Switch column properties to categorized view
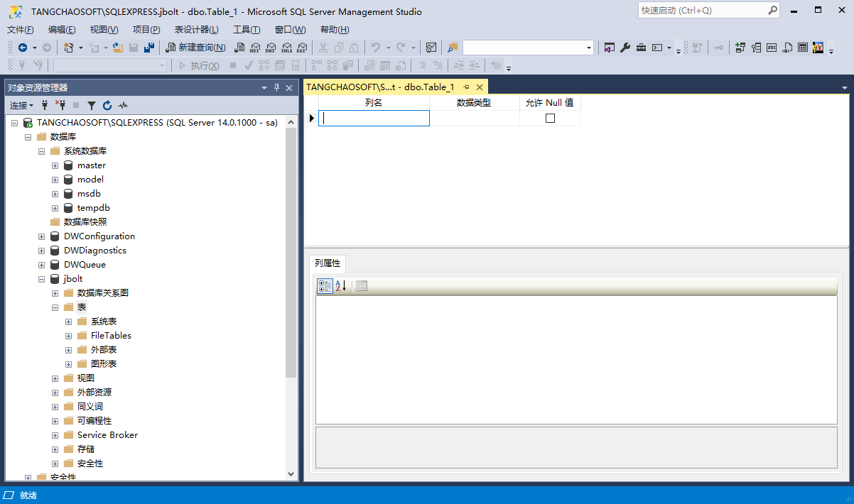This screenshot has height=504, width=854. tap(325, 286)
